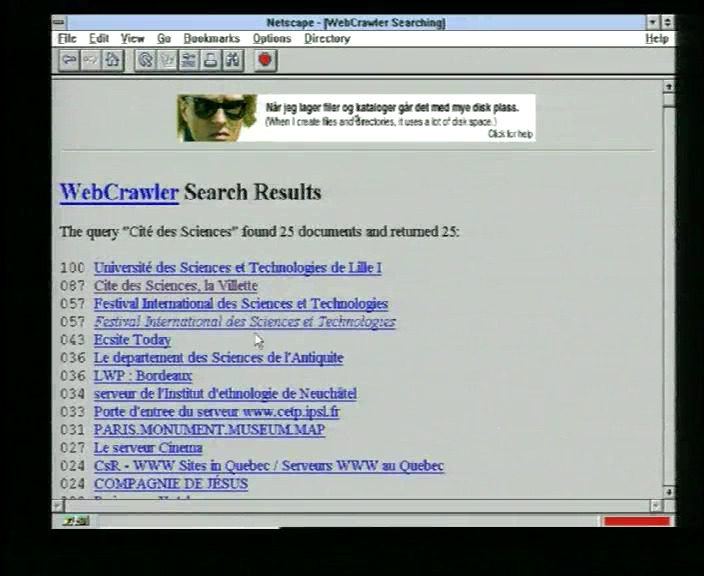Click the WebCrawler heading link
The image size is (704, 576).
(119, 192)
